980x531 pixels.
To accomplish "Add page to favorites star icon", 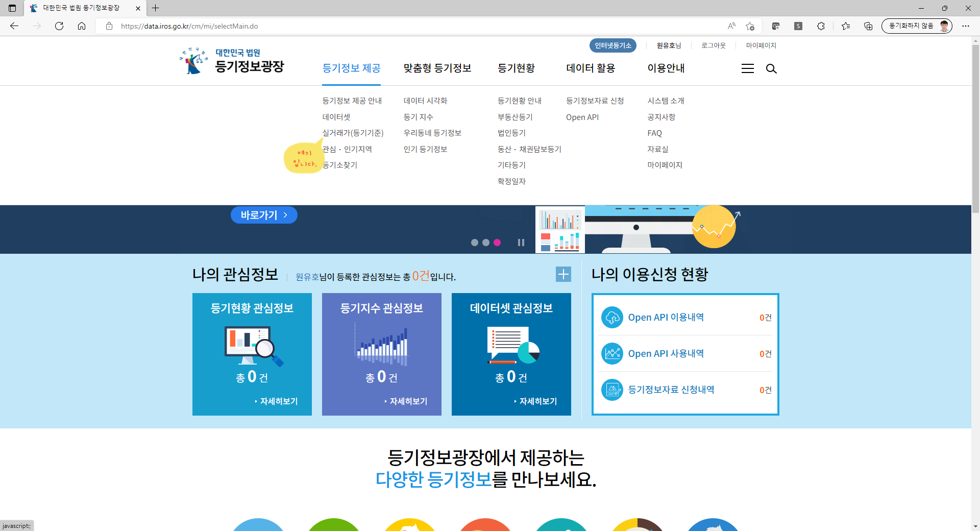I will [750, 26].
